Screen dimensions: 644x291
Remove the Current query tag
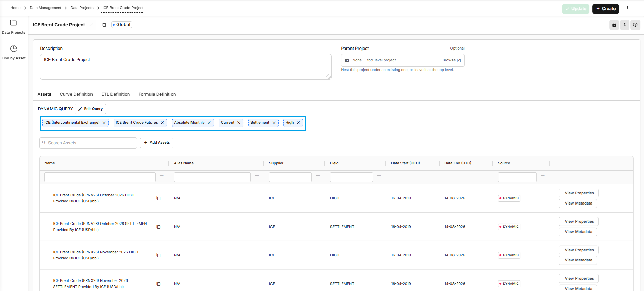[x=239, y=123]
